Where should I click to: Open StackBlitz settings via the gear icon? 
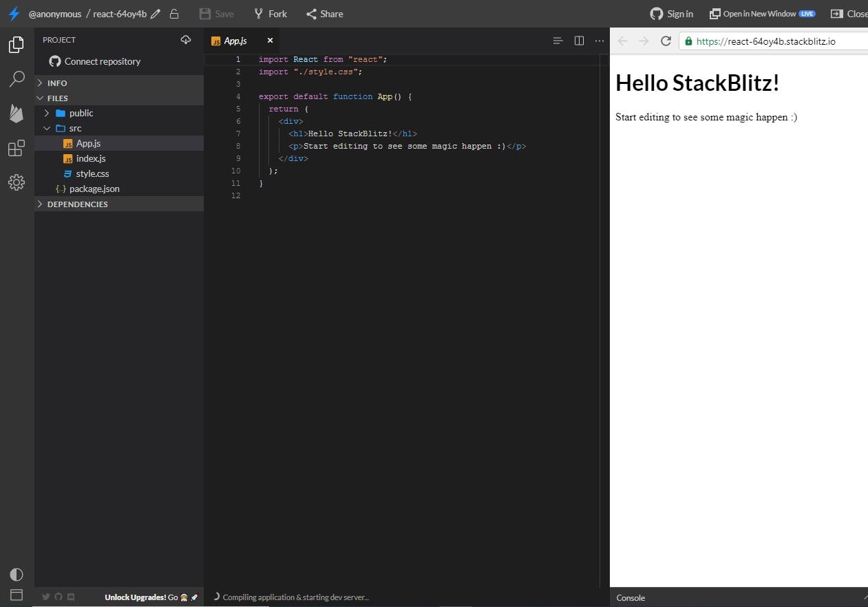click(17, 182)
